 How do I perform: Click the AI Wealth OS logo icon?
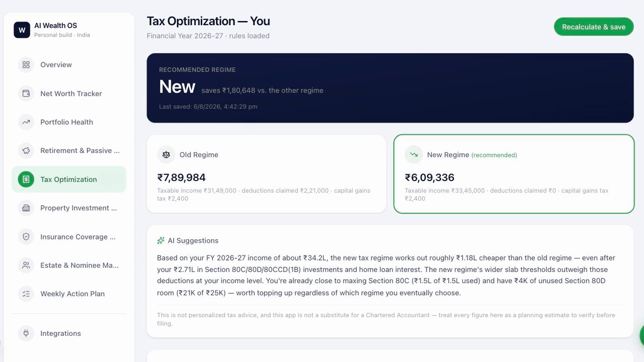tap(22, 30)
